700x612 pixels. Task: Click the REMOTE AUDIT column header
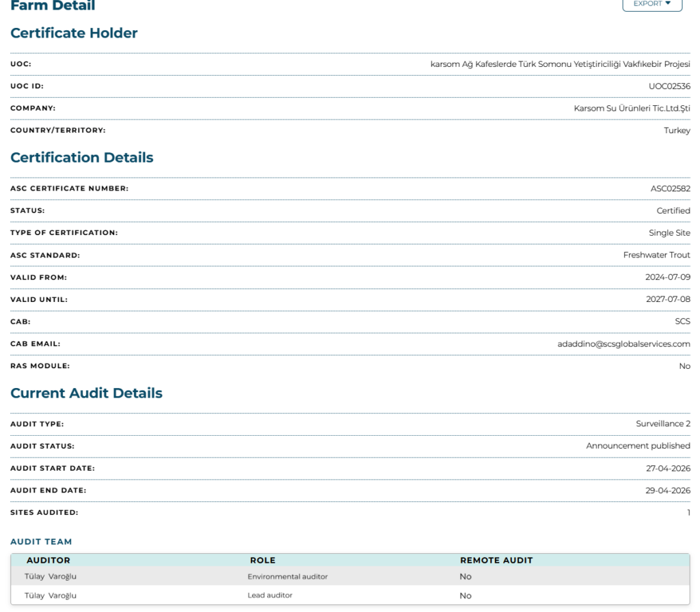click(x=496, y=560)
